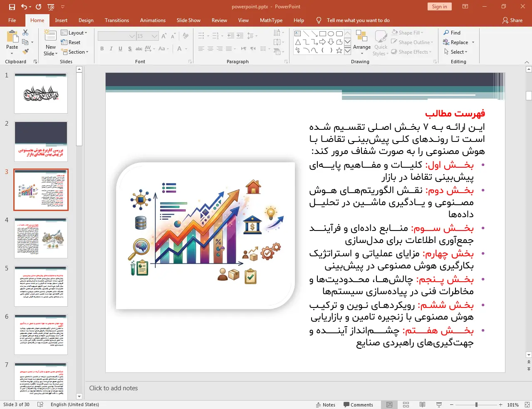The width and height of the screenshot is (532, 409).
Task: Open the Insert tab
Action: point(61,20)
